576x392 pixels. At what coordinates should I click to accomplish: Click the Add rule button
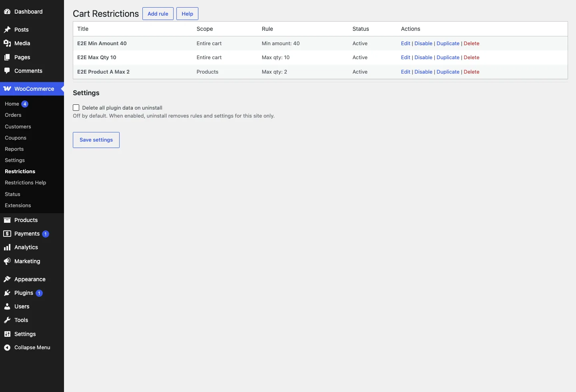click(158, 14)
